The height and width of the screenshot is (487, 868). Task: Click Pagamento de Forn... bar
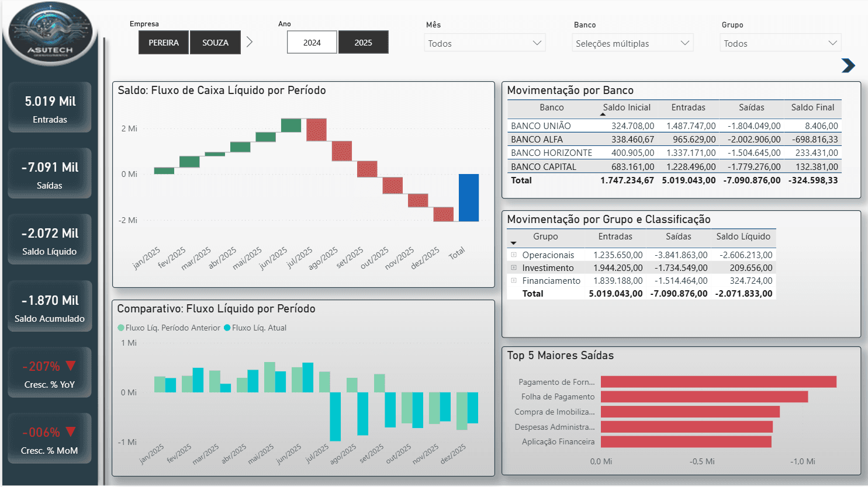pyautogui.click(x=718, y=382)
